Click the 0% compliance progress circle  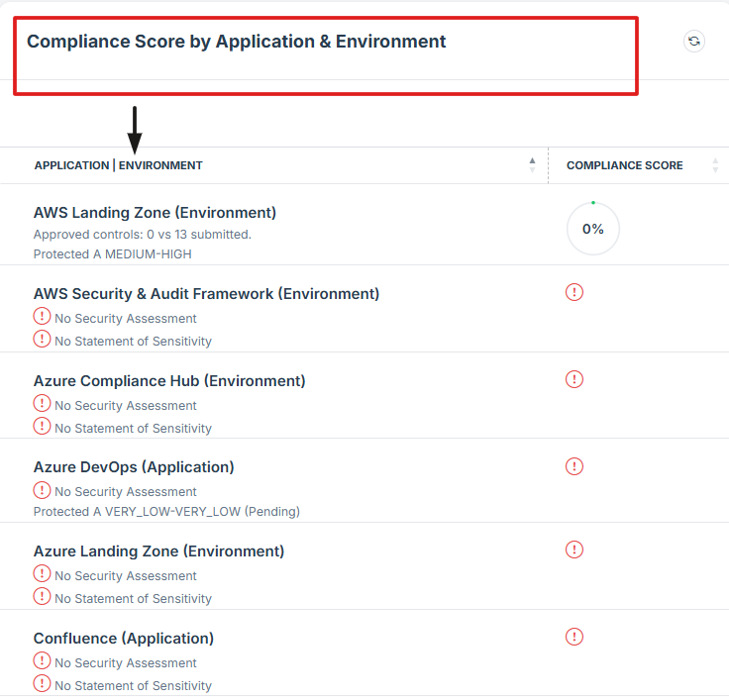click(593, 229)
